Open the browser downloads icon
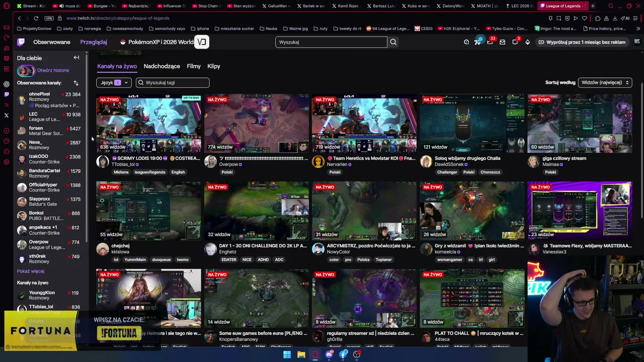 (x=615, y=18)
